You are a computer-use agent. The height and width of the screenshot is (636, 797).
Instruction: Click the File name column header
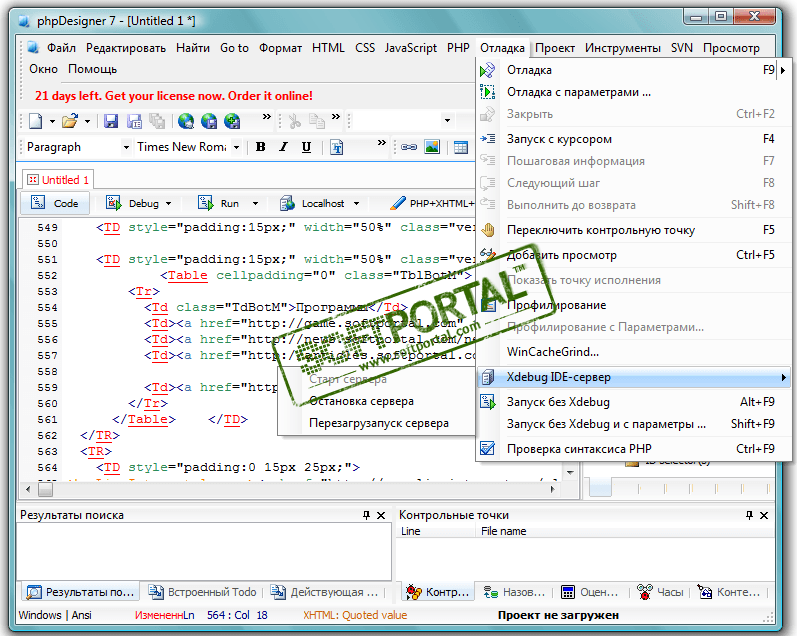pos(625,531)
